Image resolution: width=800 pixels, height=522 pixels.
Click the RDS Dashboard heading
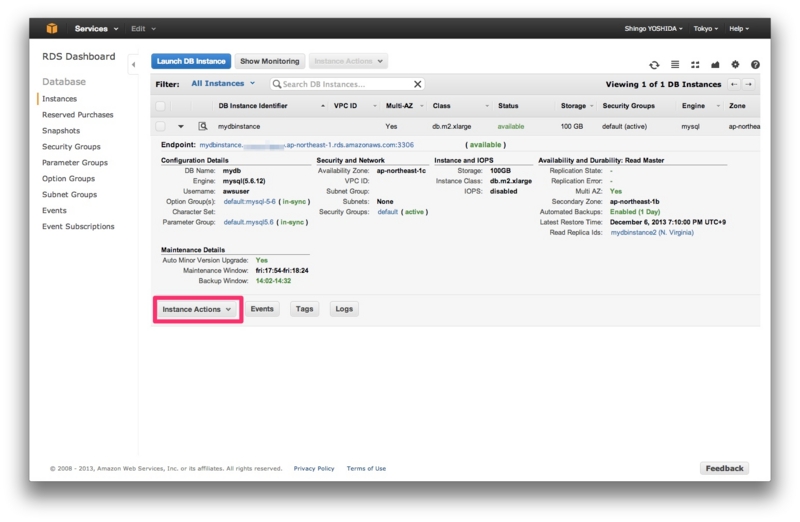[79, 57]
